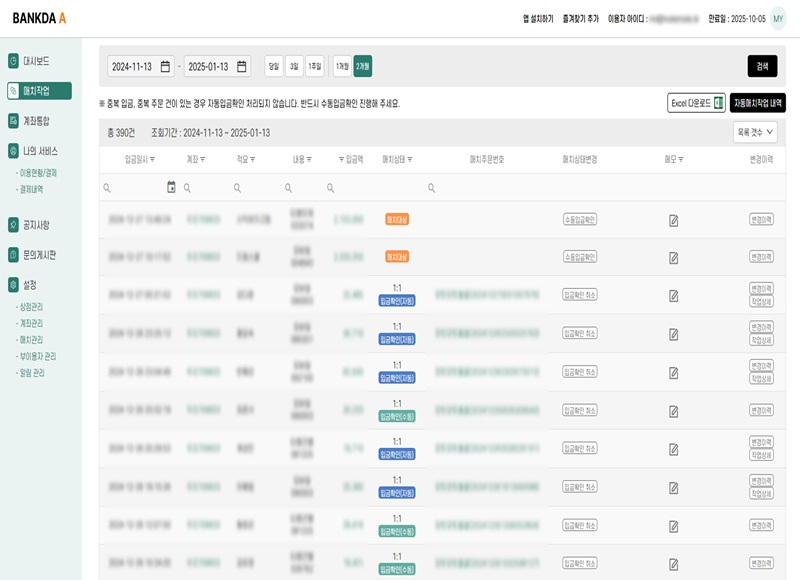
Task: Select the 3일 period button
Action: click(x=294, y=66)
